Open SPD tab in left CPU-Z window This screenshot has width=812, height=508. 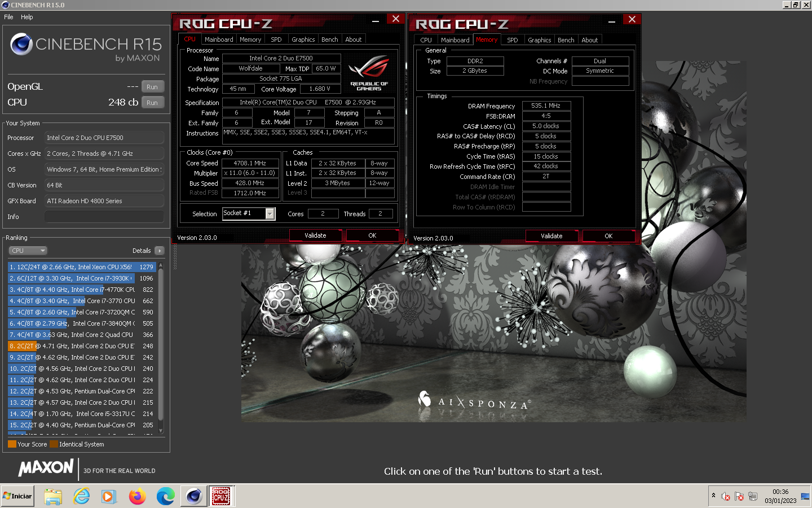tap(276, 40)
